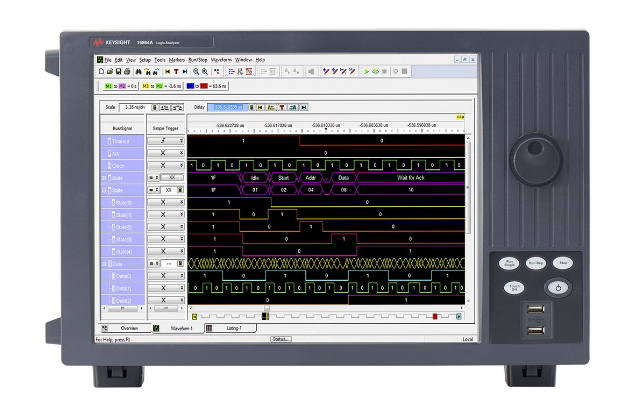Open Timeout trigger condition dropdown
This screenshot has width=638, height=411.
pos(181,141)
